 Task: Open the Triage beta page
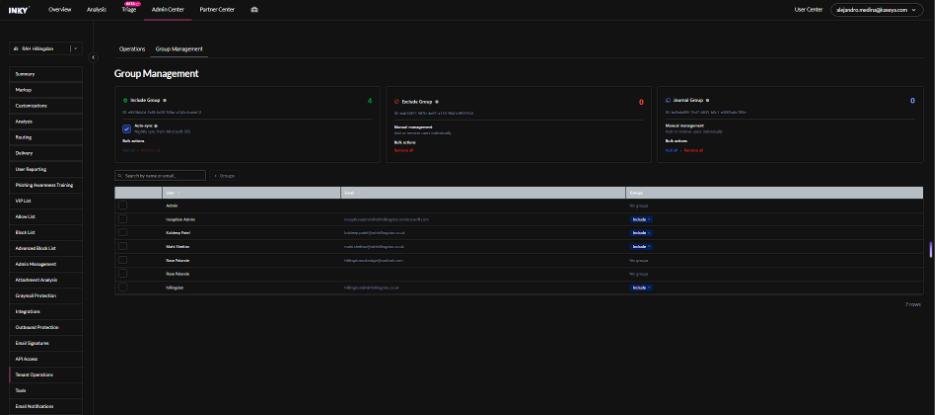(129, 10)
